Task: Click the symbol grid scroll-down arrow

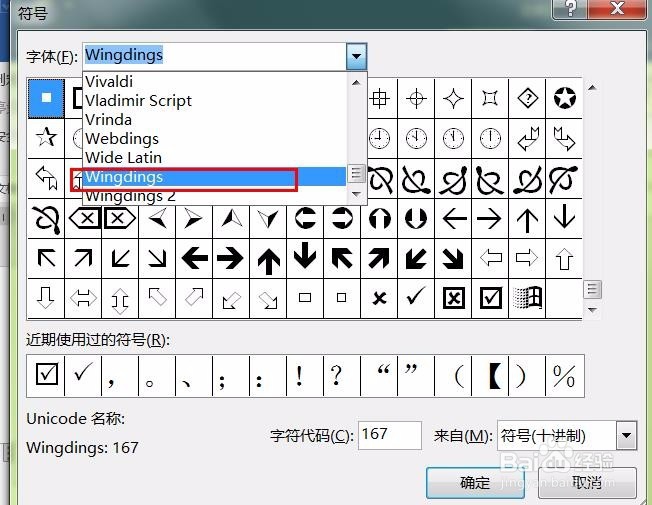Action: pos(592,309)
